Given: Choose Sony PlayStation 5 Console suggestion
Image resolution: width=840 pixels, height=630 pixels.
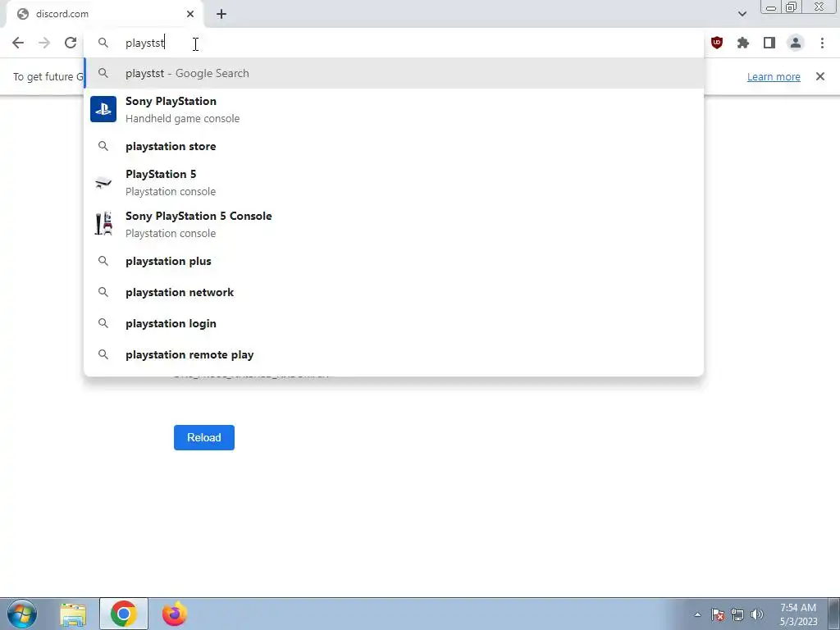Looking at the screenshot, I should click(394, 225).
